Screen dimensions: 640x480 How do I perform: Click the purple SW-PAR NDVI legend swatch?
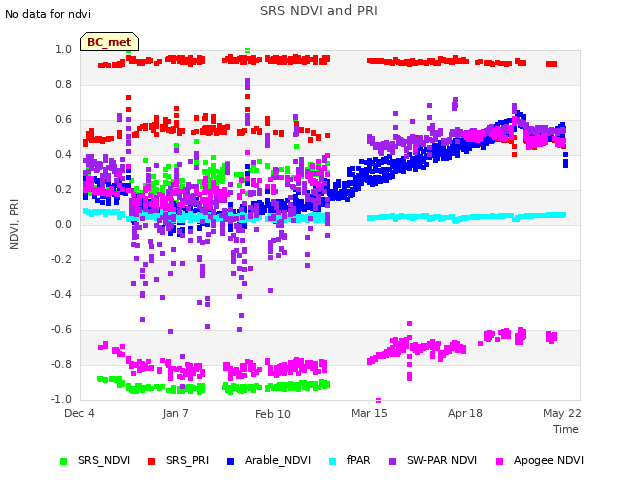point(392,461)
